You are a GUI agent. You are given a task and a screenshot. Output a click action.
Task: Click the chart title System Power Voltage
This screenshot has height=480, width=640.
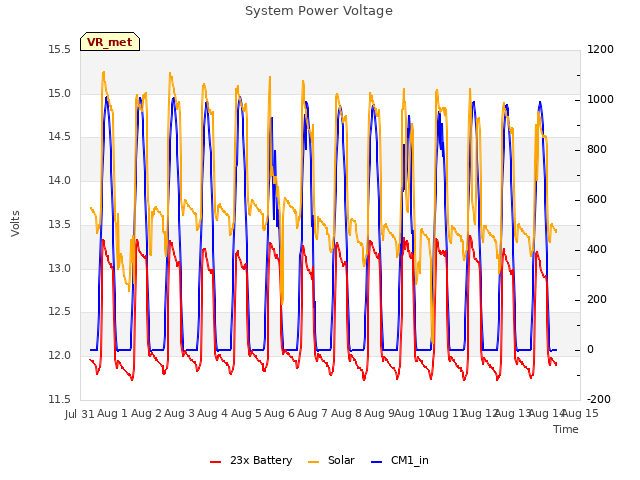[319, 11]
